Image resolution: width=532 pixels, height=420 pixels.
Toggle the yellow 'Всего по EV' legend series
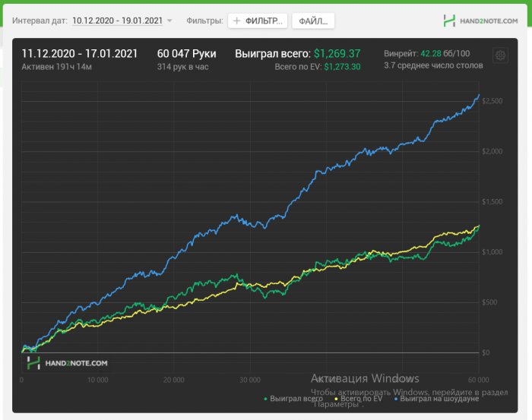click(x=359, y=399)
